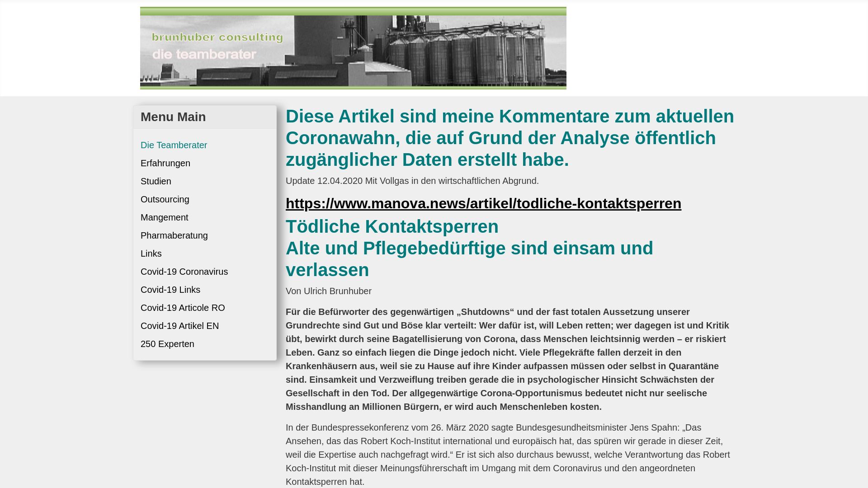
Task: Click the Menu Main heading
Action: [x=173, y=117]
